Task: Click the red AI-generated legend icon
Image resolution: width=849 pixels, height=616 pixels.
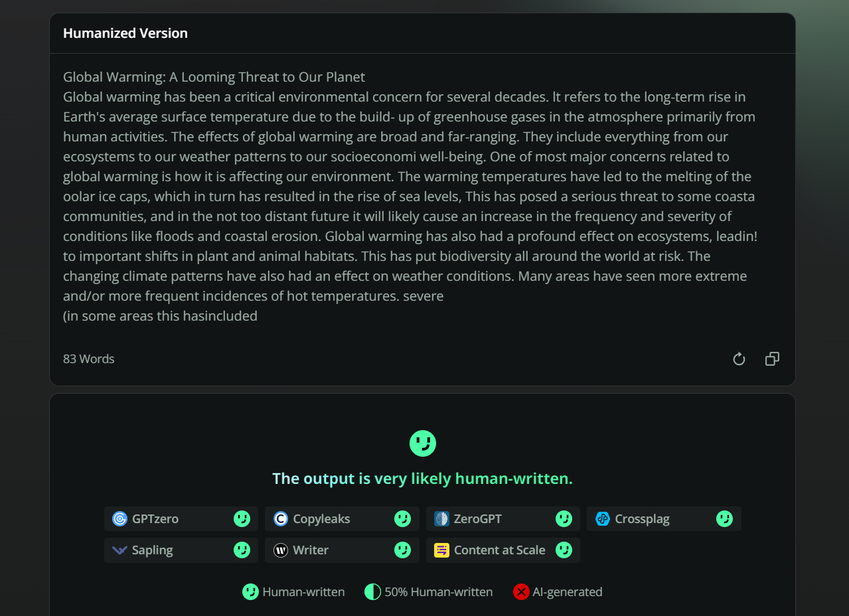Action: [521, 592]
